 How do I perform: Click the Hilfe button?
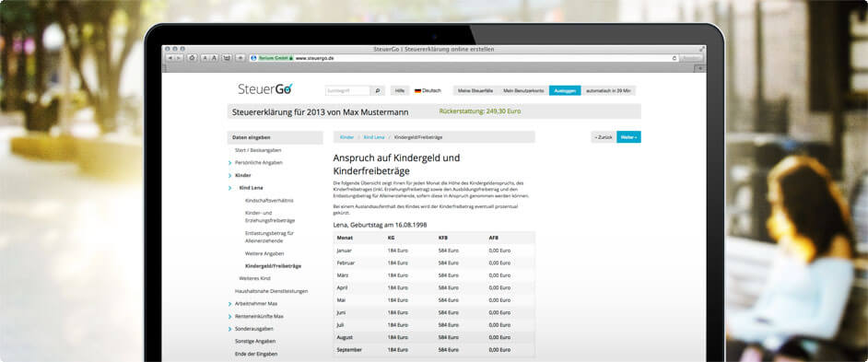coord(400,90)
